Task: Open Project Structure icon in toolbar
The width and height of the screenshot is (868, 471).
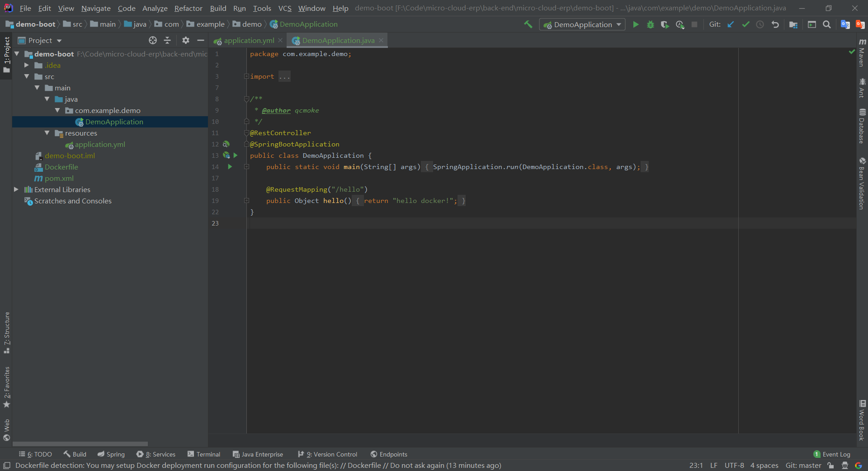Action: (793, 24)
